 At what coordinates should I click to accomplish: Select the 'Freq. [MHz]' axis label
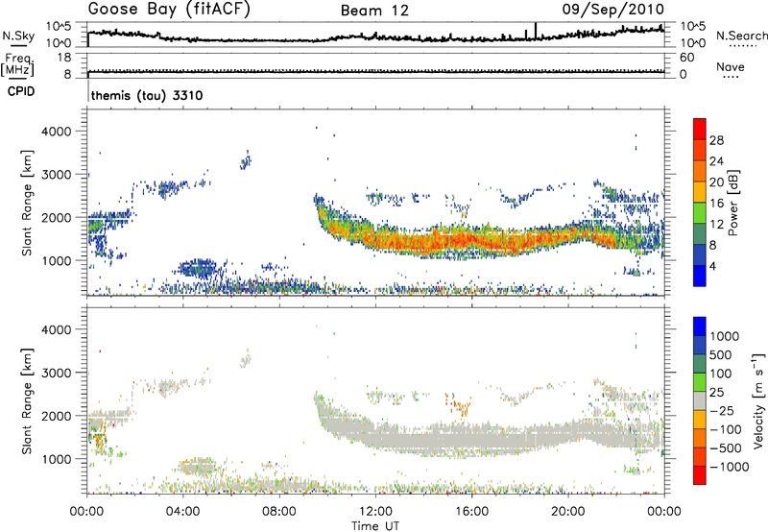point(17,64)
